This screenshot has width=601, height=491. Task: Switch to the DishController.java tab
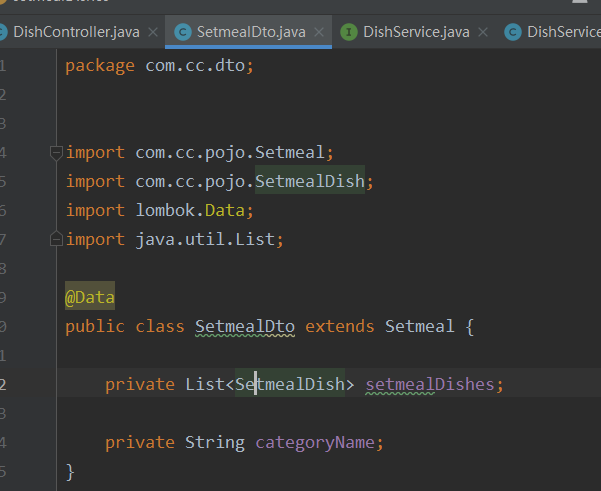(76, 32)
